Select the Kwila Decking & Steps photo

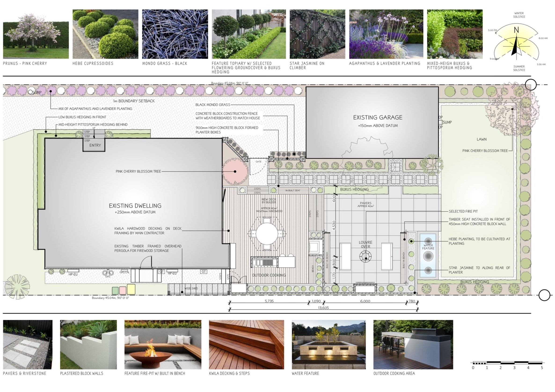pos(246,345)
